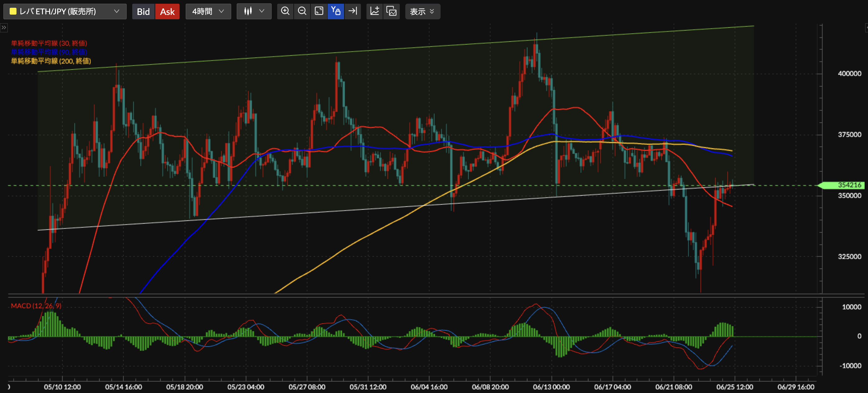
Task: Click the add indicator chart icon
Action: (374, 11)
